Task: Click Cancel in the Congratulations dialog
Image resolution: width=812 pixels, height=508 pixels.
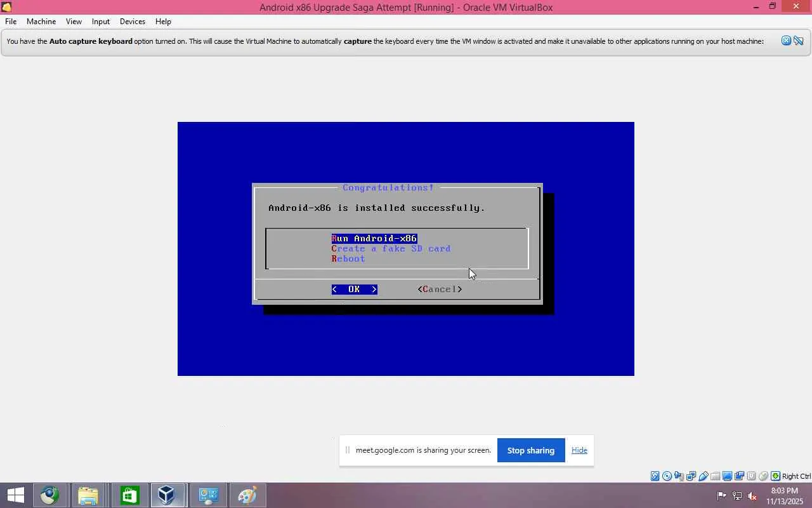Action: coord(440,289)
